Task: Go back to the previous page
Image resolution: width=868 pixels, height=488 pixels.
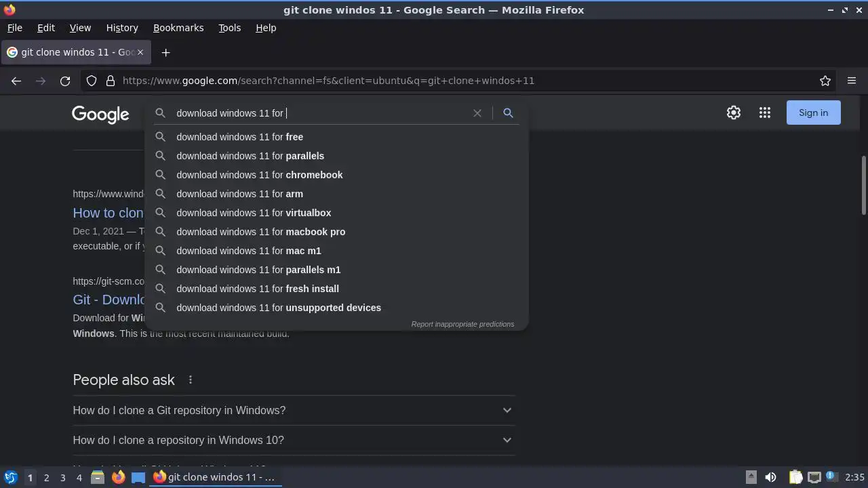Action: 16,81
